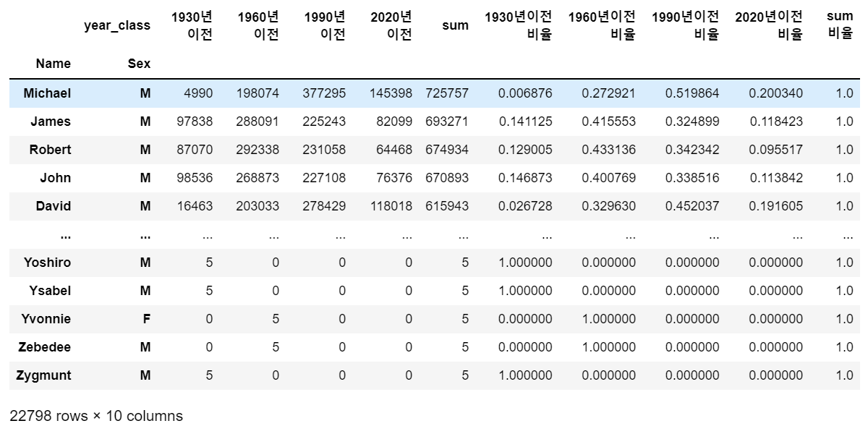Screen dimensions: 868x426
Task: Click the 2020년이전 비율 column header
Action: (x=769, y=25)
